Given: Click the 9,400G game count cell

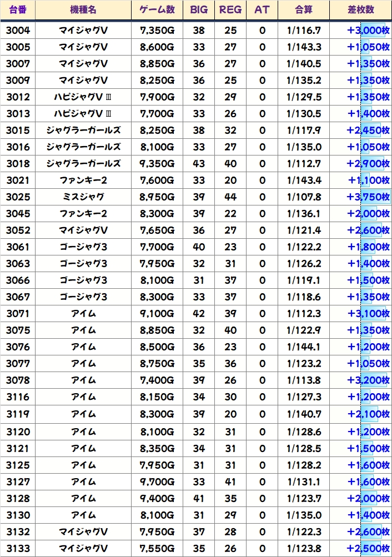Looking at the screenshot, I should pos(157,499).
